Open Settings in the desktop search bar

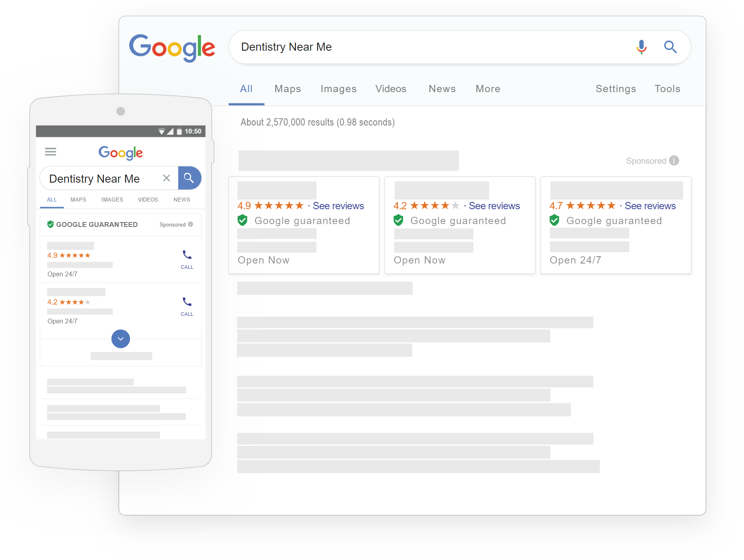coord(616,89)
